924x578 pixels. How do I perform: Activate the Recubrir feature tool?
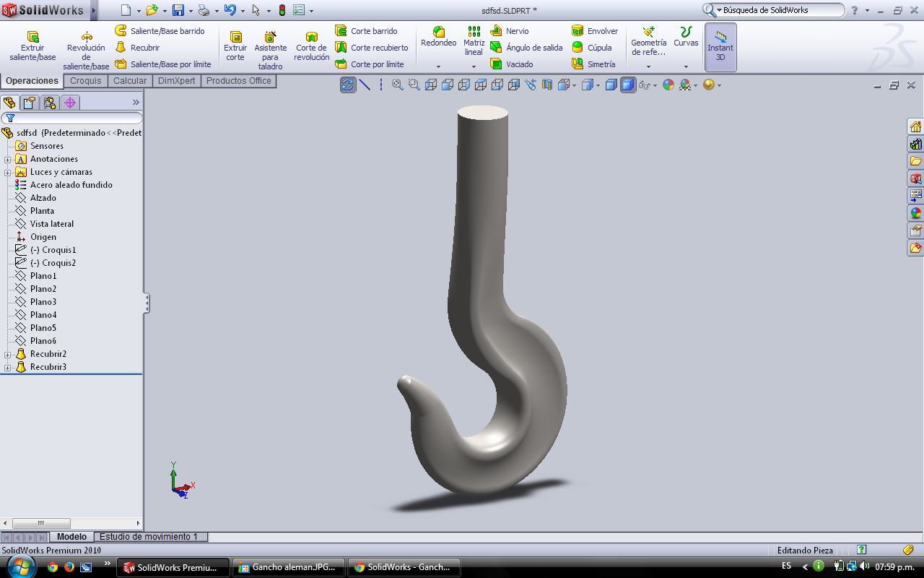point(138,48)
